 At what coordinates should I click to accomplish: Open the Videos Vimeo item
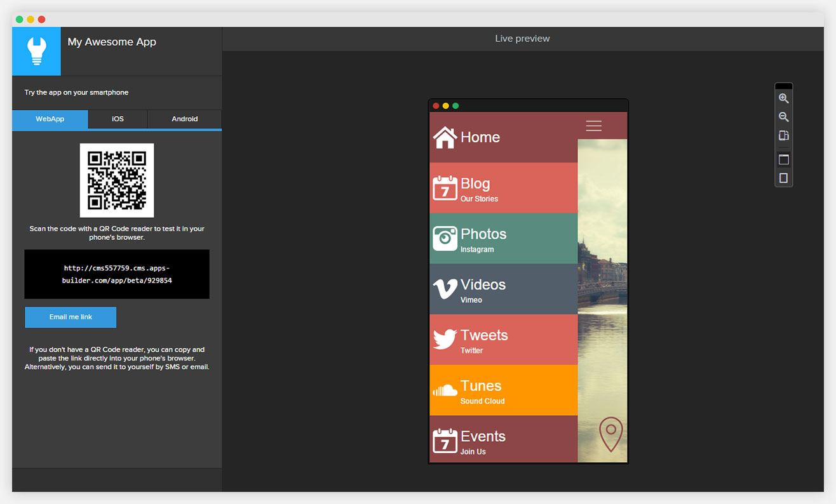click(503, 289)
